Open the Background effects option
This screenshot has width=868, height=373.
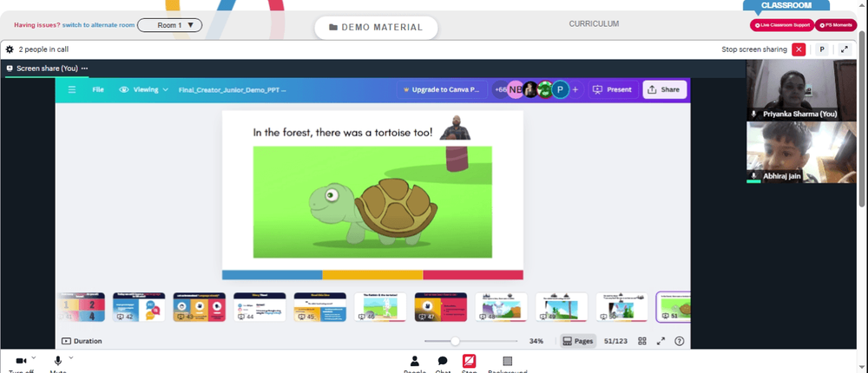(x=508, y=363)
